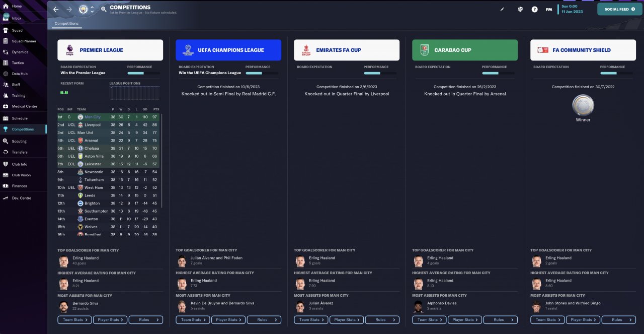Open the search magnifier
The height and width of the screenshot is (334, 644).
pyautogui.click(x=104, y=9)
